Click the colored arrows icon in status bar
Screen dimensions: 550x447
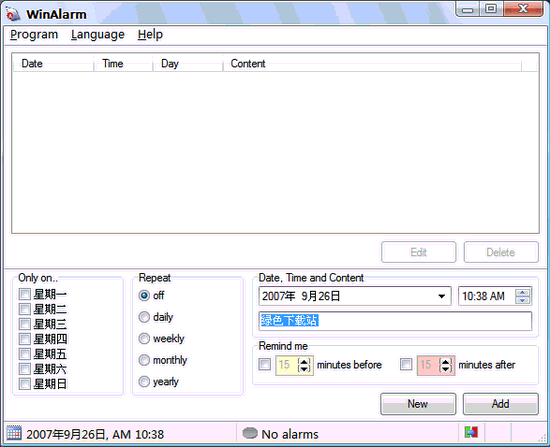471,432
